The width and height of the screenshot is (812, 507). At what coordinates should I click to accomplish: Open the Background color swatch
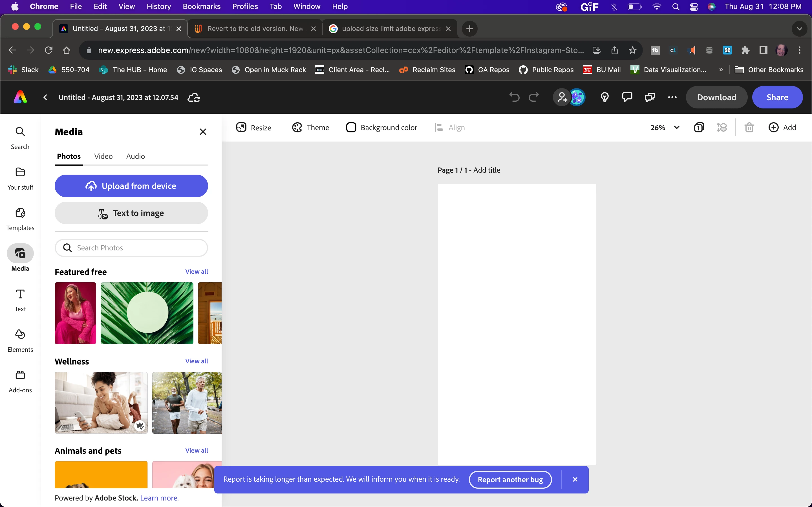point(351,127)
